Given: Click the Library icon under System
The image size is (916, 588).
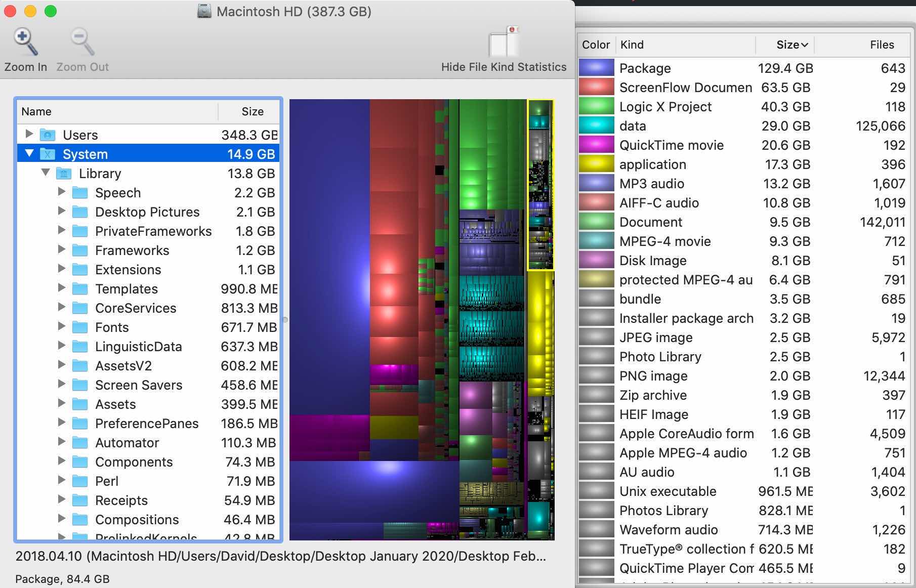Looking at the screenshot, I should pos(63,173).
